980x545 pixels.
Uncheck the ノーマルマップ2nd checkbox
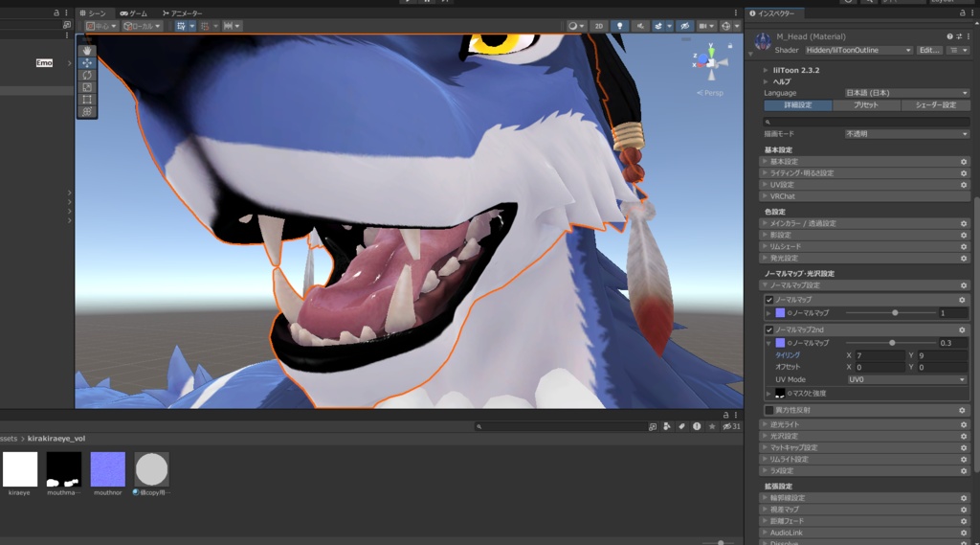pyautogui.click(x=769, y=329)
